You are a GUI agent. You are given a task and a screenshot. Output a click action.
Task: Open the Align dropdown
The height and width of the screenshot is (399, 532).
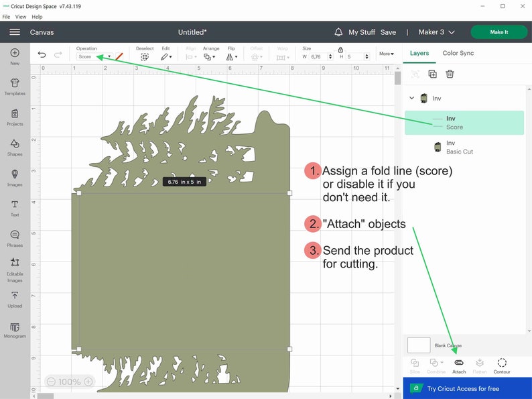click(x=191, y=57)
